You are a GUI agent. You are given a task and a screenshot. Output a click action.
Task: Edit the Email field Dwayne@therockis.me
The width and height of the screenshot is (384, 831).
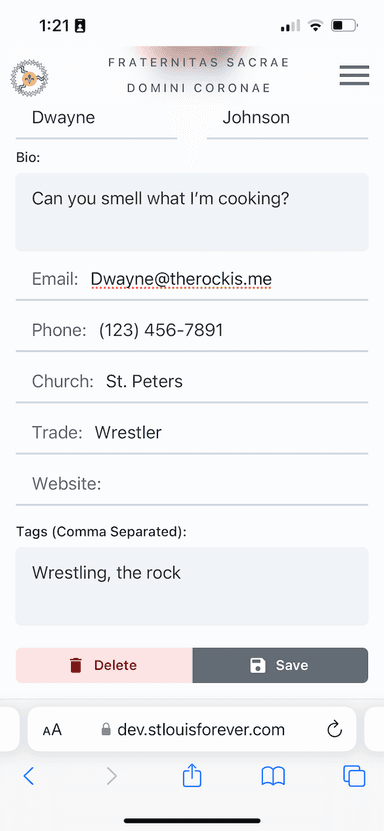tap(192, 279)
